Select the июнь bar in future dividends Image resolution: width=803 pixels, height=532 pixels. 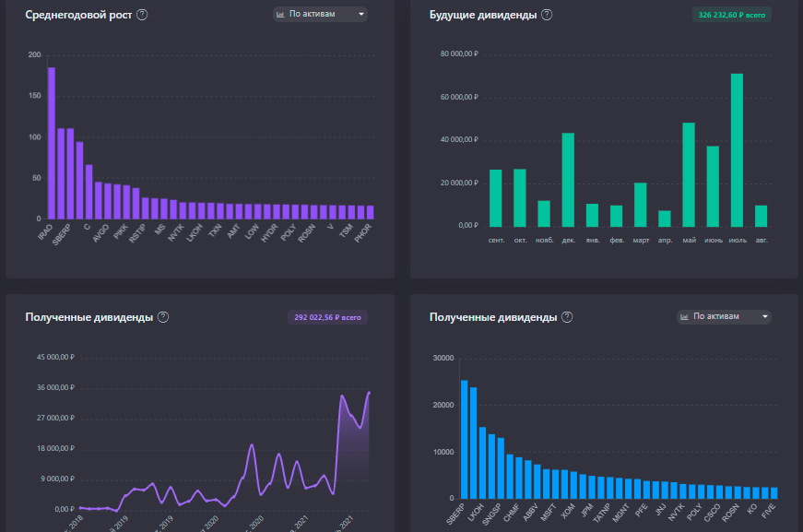coord(713,186)
